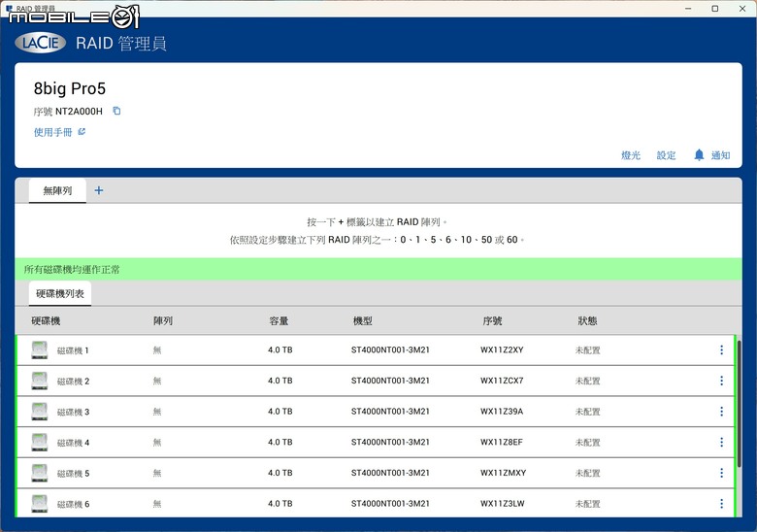Open the 使用手冊 user manual link
This screenshot has height=532, width=757.
click(52, 132)
